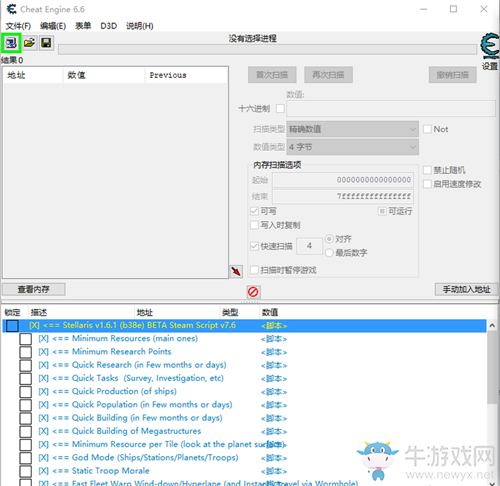500x486 pixels.
Task: Click the 类型 column header in table
Action: (x=239, y=312)
